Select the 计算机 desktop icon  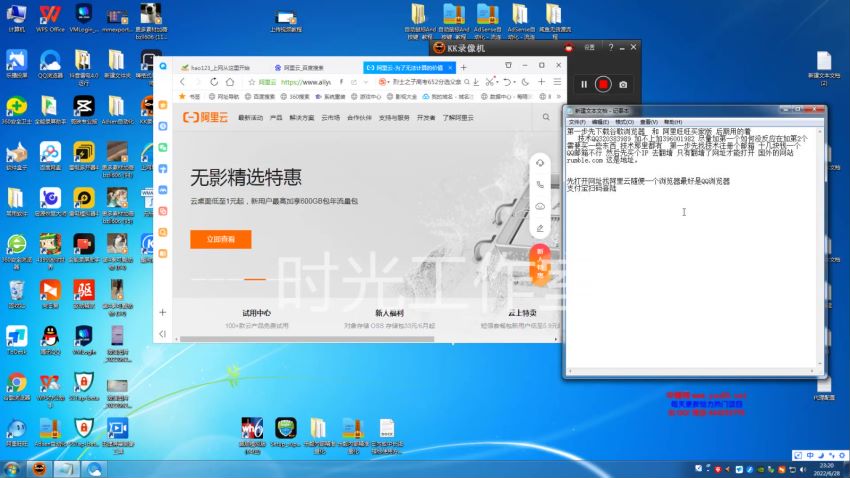(16, 18)
